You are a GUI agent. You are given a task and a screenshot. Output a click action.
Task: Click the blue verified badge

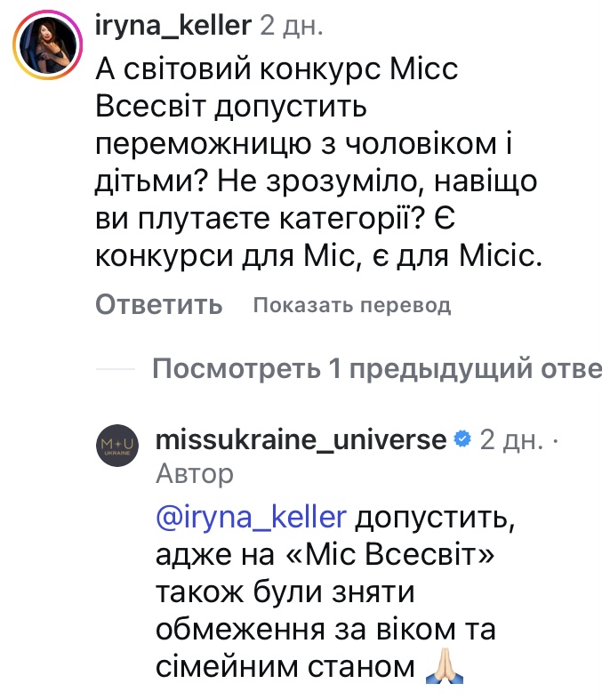pyautogui.click(x=462, y=439)
